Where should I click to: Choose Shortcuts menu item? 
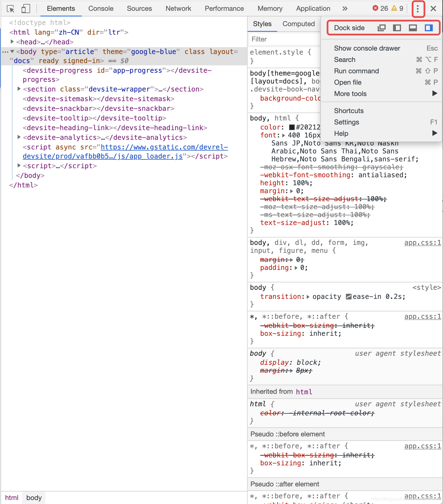tap(382, 111)
